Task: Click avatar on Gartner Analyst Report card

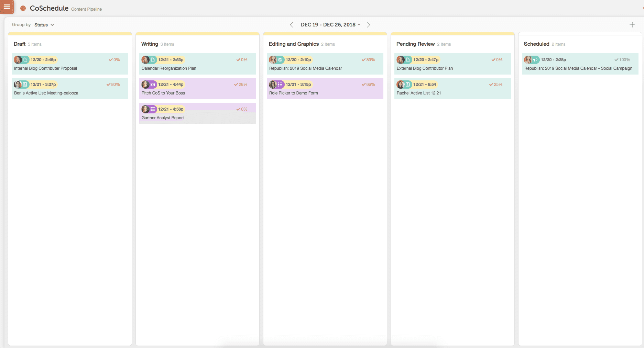Action: (145, 109)
